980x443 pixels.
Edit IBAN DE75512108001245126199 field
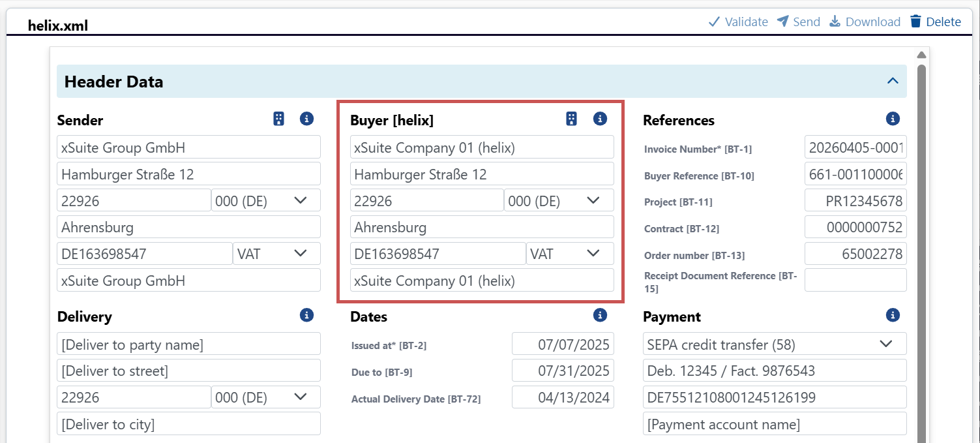(x=775, y=397)
